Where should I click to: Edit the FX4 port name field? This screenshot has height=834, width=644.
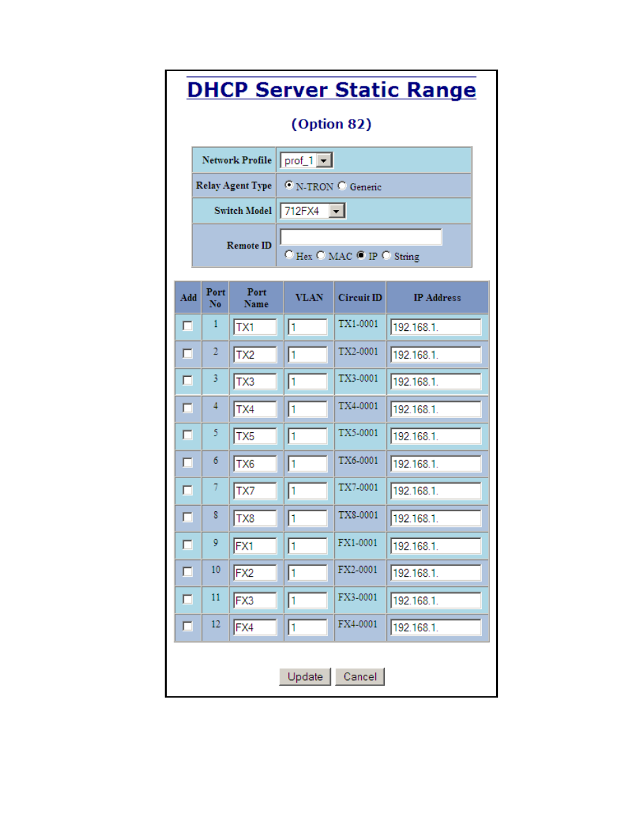255,627
